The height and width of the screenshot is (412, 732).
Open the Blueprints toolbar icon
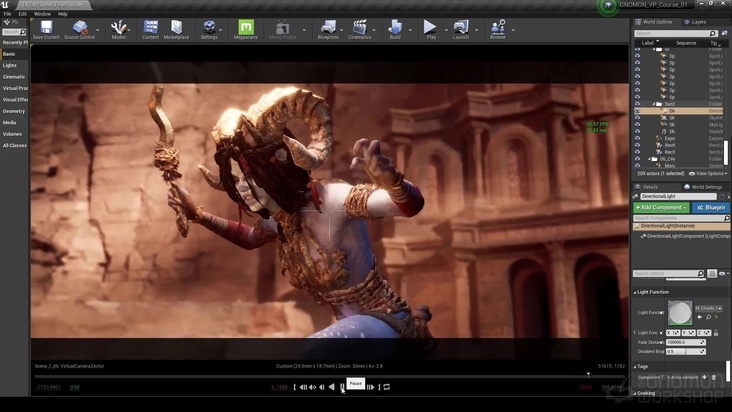tap(328, 29)
